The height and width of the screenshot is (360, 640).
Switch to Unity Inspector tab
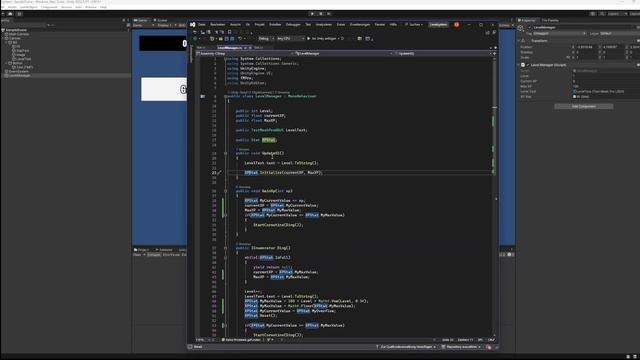tap(527, 20)
